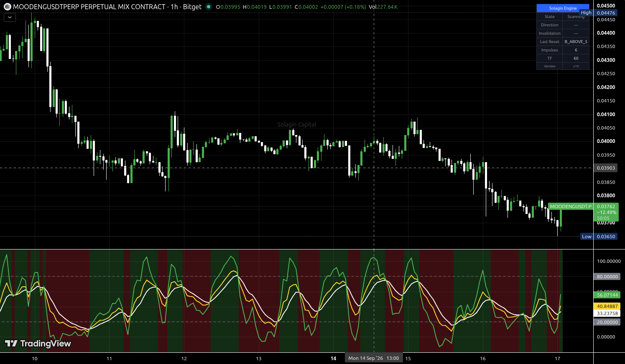Click the Impulses value 6
This screenshot has height=364, width=625.
(x=576, y=50)
